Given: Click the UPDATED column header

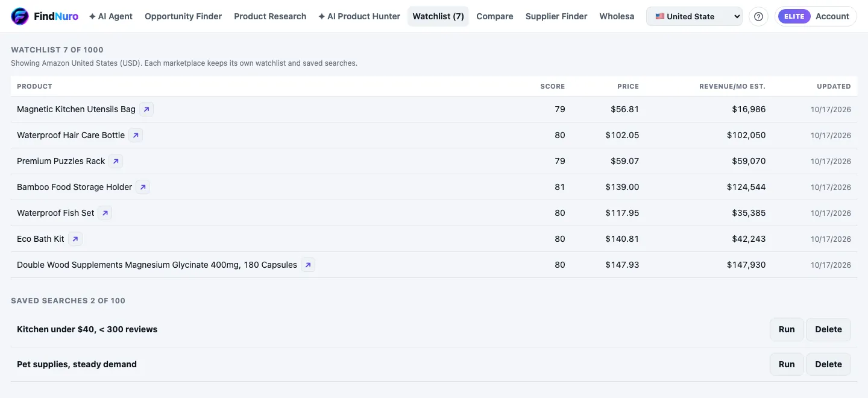Looking at the screenshot, I should (x=834, y=86).
